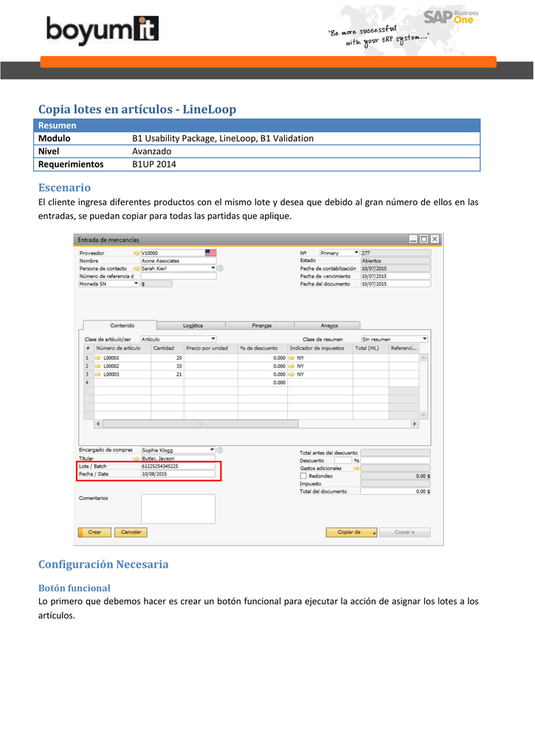The image size is (535, 756).
Task: Click the grid horizontal scrollbar thumb
Action: coord(201,424)
